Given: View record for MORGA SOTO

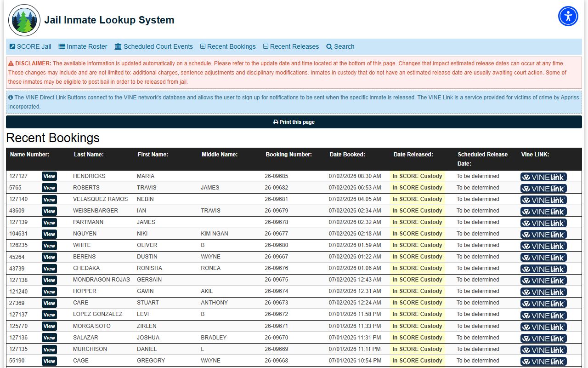Looking at the screenshot, I should (49, 326).
